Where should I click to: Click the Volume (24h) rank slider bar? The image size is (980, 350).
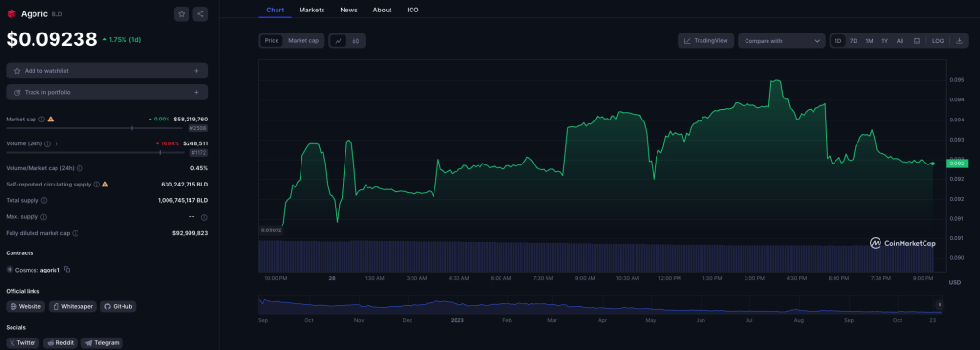96,152
